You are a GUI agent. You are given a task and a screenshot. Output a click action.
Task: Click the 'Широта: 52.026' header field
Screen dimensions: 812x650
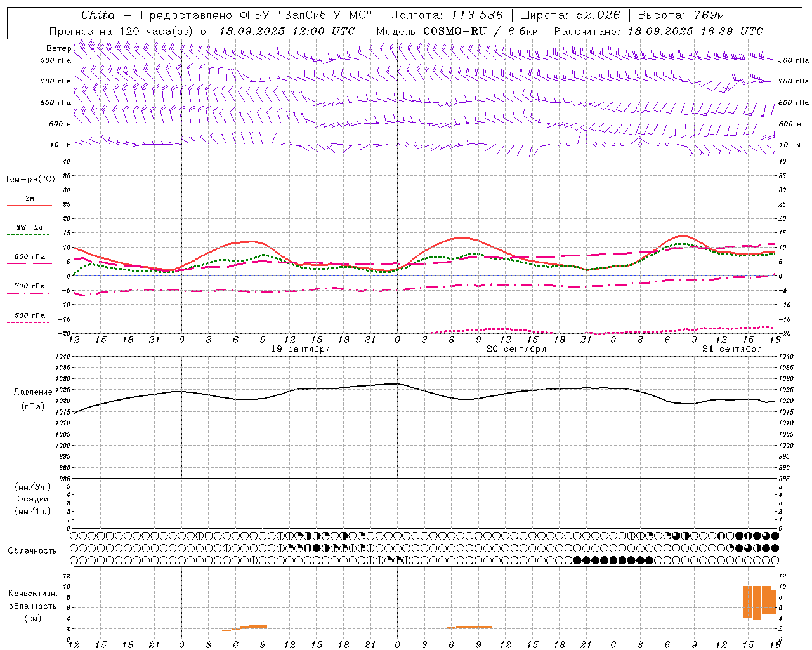[x=570, y=15]
